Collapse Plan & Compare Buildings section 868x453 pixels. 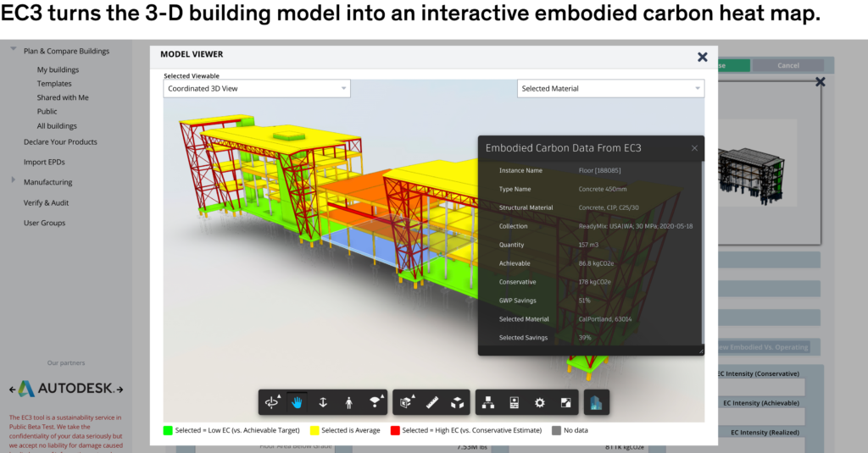14,49
